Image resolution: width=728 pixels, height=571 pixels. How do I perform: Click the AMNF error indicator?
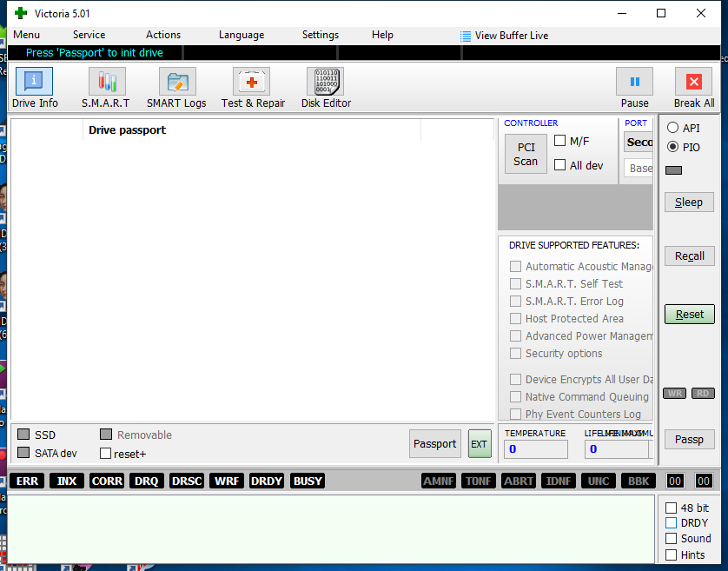[x=439, y=481]
